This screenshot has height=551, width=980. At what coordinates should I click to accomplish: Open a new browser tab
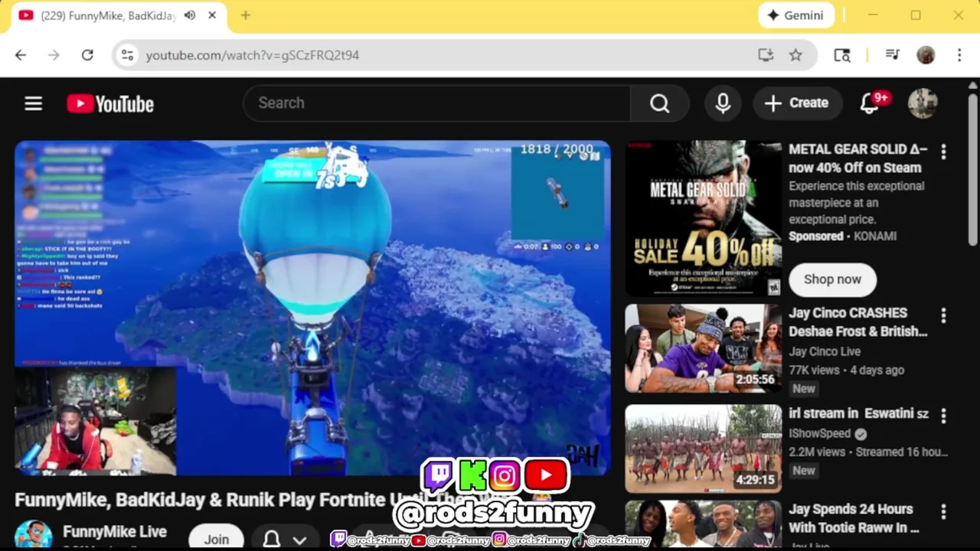coord(245,15)
